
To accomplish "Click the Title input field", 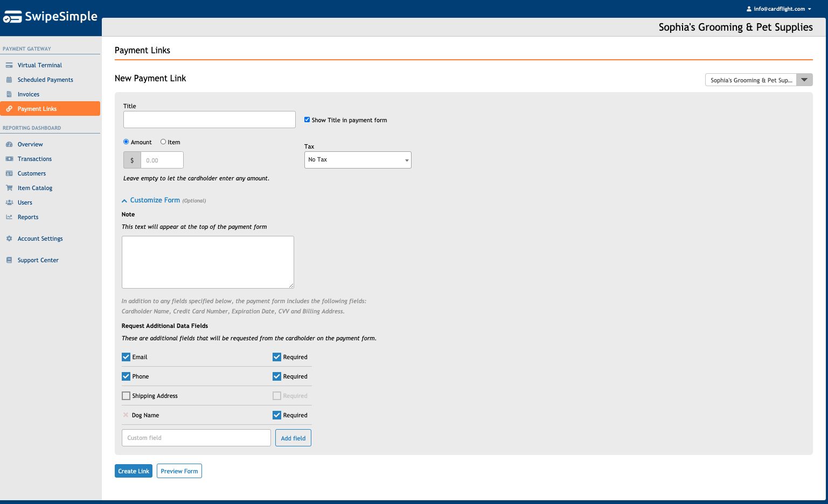I will tap(210, 120).
